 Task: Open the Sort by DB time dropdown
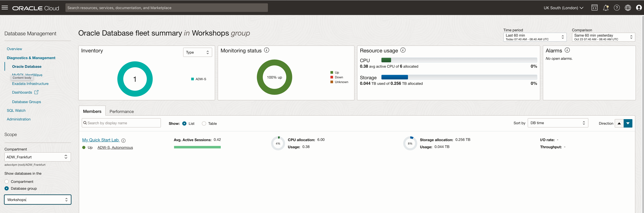click(x=558, y=123)
